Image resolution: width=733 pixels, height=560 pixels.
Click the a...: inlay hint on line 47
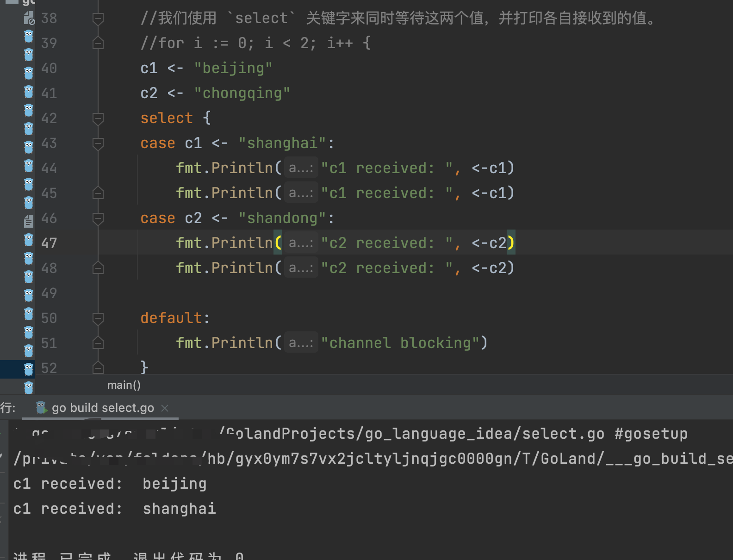(301, 243)
